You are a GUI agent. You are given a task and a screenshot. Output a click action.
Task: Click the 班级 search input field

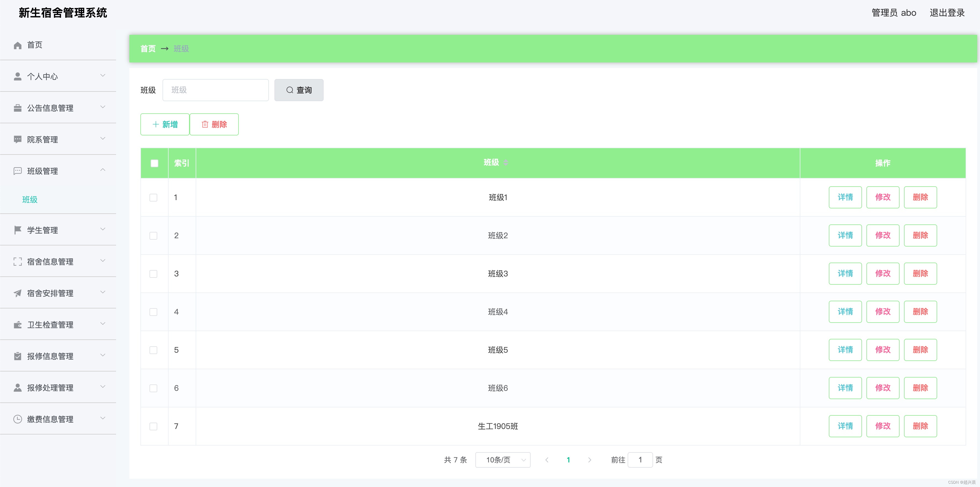[x=215, y=90]
